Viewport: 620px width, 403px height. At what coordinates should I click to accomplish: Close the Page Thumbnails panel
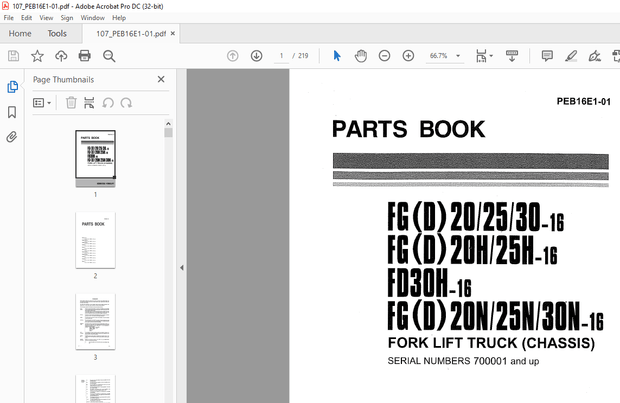(x=161, y=79)
